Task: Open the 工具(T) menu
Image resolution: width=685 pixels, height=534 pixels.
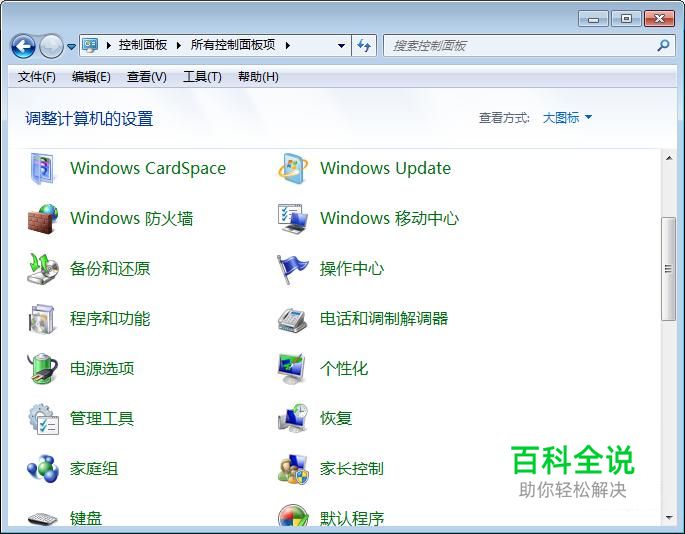Action: pos(202,77)
